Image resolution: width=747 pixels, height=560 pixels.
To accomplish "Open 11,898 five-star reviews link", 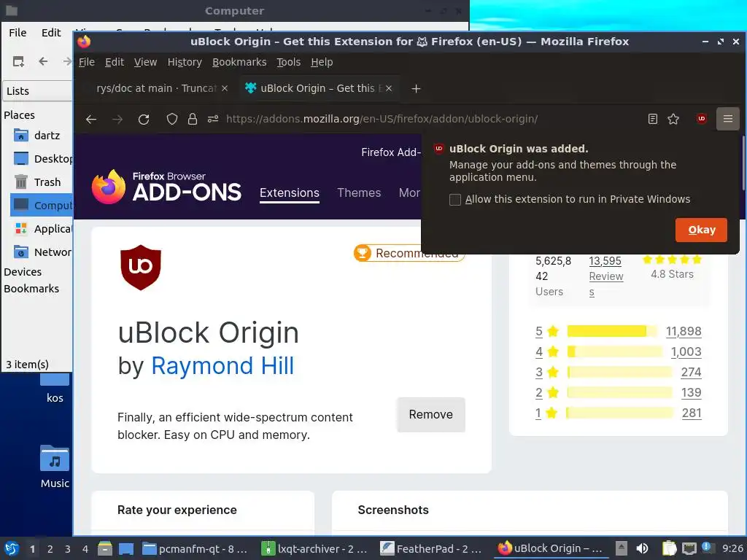I will (684, 332).
